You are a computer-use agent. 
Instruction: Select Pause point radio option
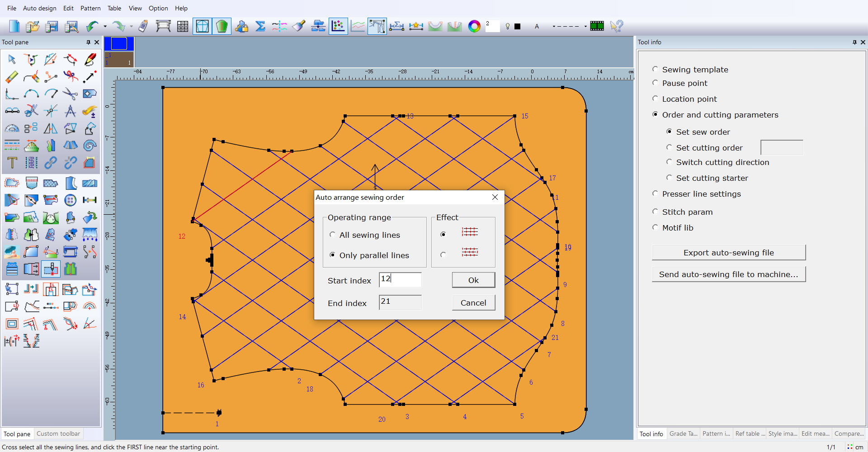[655, 83]
